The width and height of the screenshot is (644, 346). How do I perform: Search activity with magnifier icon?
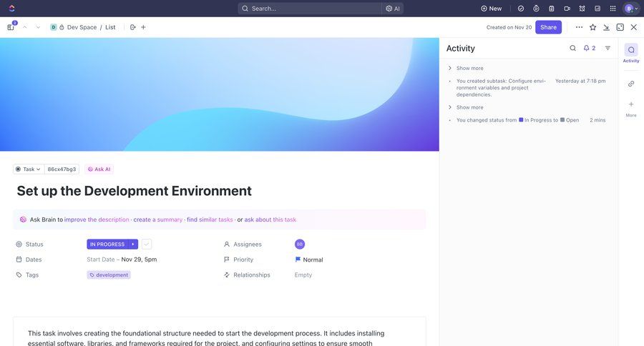[572, 48]
